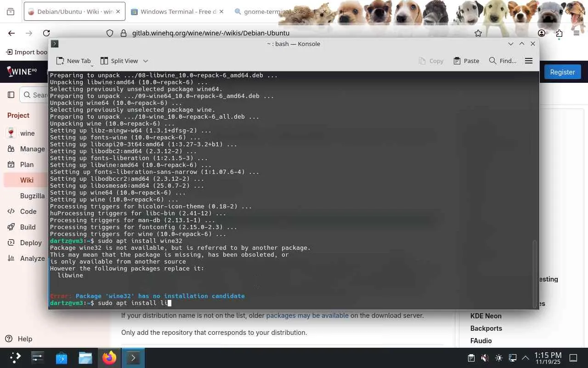The width and height of the screenshot is (588, 368).
Task: Open the volume tray icon
Action: coord(485,358)
